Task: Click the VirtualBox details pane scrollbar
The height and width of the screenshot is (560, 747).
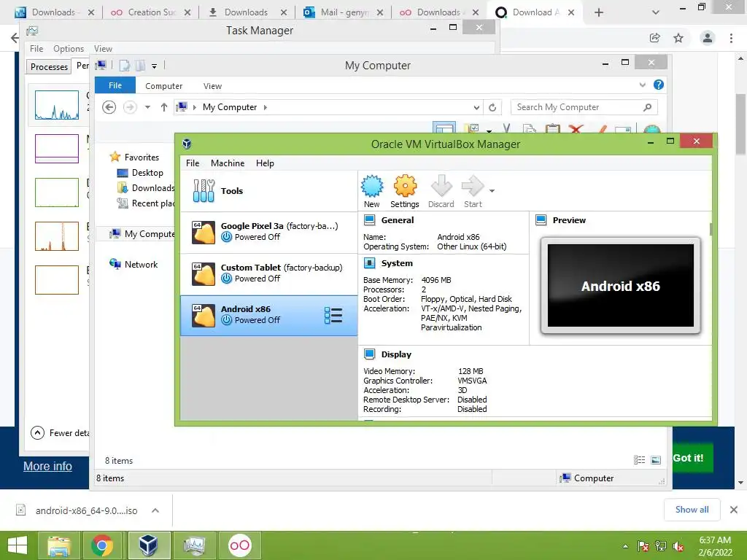Action: coord(711,229)
